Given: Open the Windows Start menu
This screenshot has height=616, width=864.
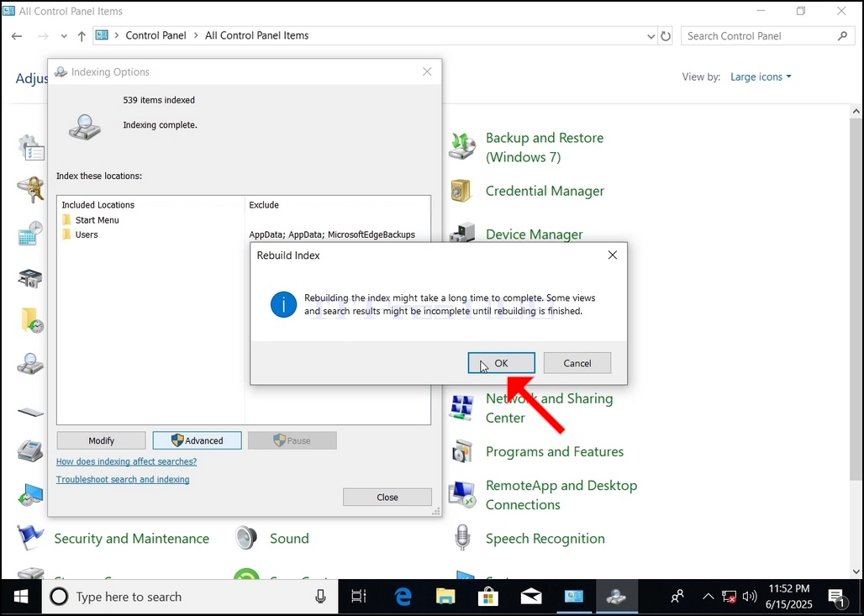Looking at the screenshot, I should click(x=21, y=597).
